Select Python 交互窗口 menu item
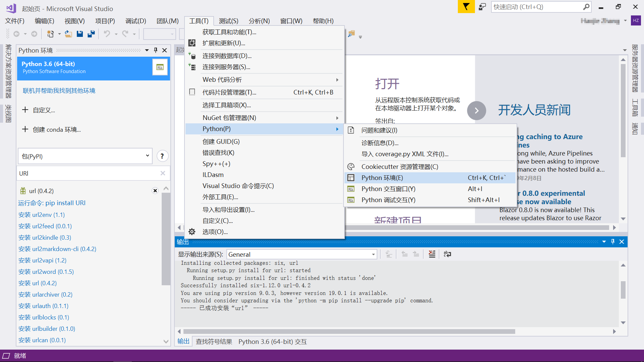Viewport: 644px width, 362px height. (388, 189)
